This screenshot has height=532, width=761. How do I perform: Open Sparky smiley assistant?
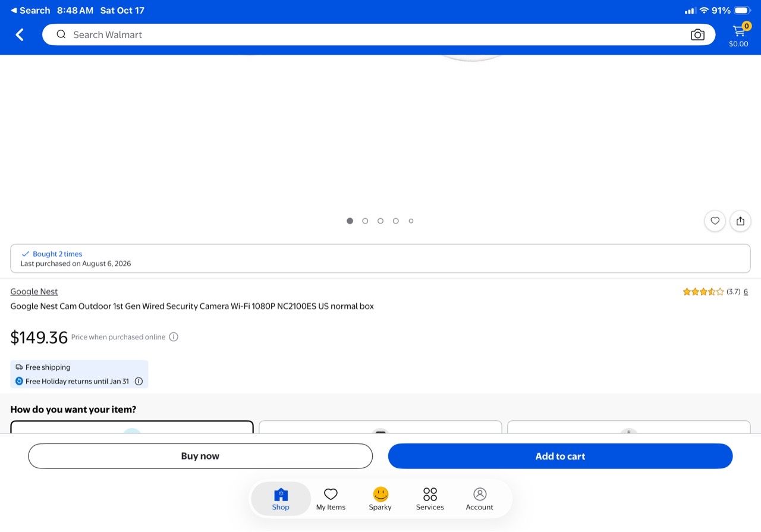(380, 499)
